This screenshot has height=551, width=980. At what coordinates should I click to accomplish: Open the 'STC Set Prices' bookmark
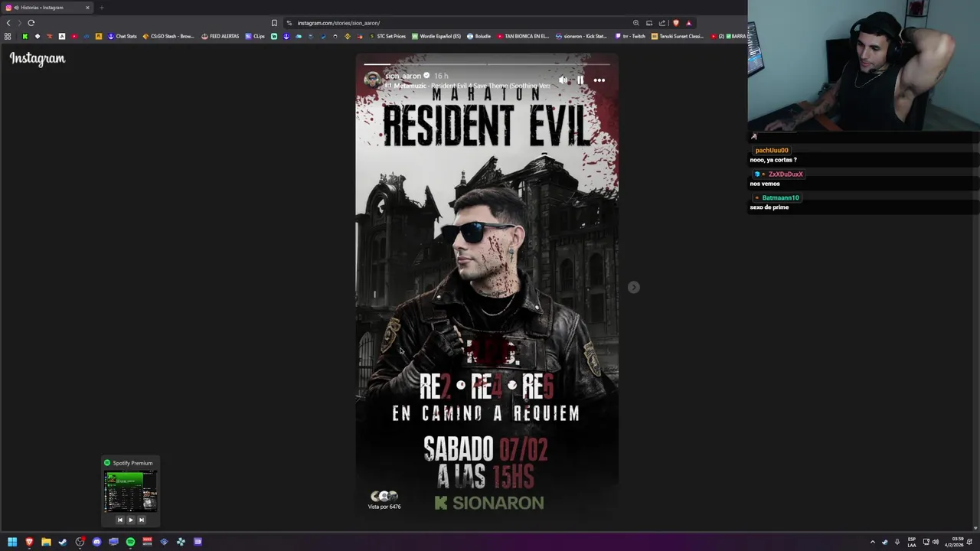pyautogui.click(x=387, y=36)
